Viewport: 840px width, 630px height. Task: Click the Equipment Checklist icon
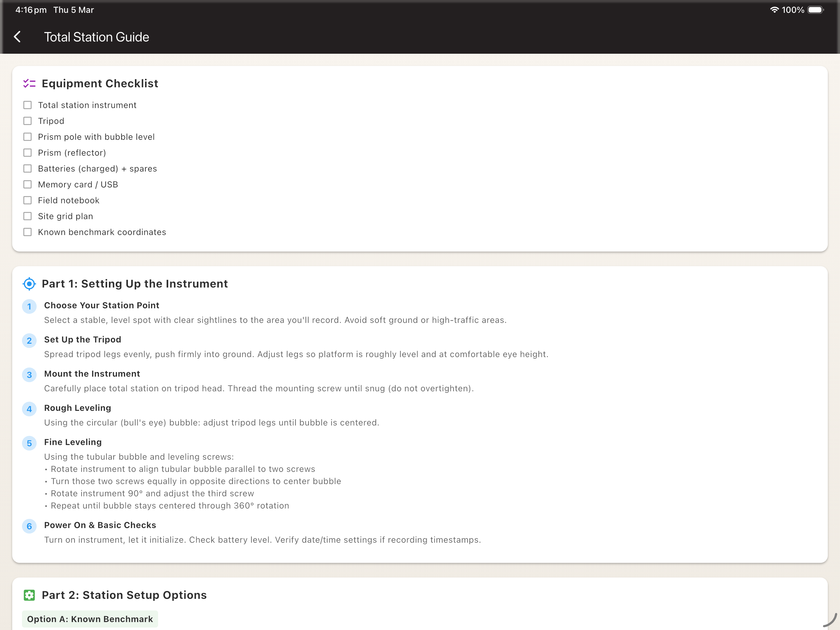point(29,84)
